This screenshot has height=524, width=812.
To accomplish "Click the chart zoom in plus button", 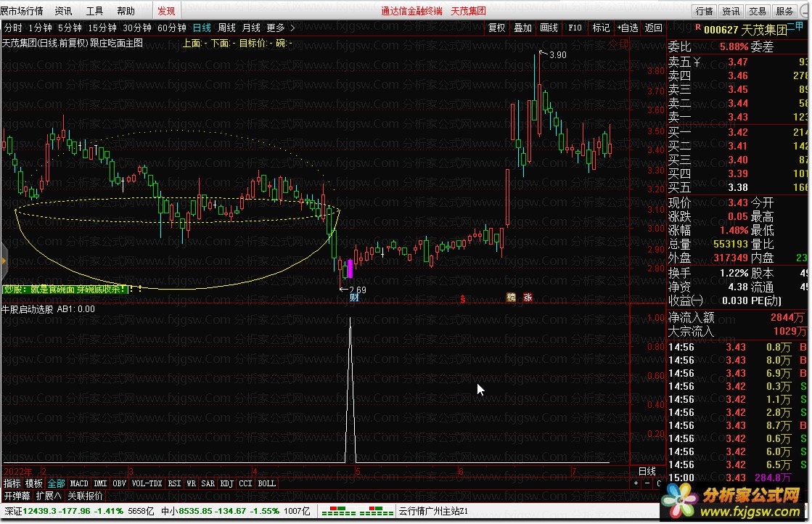I will tap(636, 483).
